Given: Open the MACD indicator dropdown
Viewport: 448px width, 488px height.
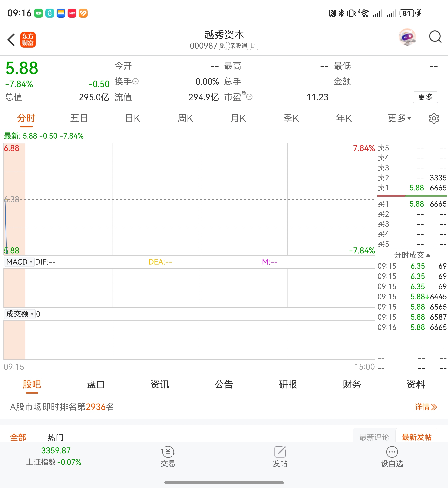Looking at the screenshot, I should point(19,262).
